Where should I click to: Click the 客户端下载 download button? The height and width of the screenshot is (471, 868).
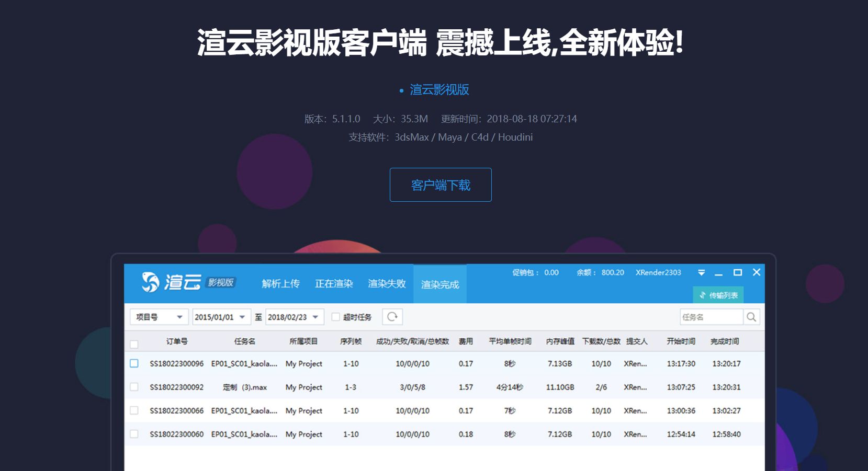(441, 185)
